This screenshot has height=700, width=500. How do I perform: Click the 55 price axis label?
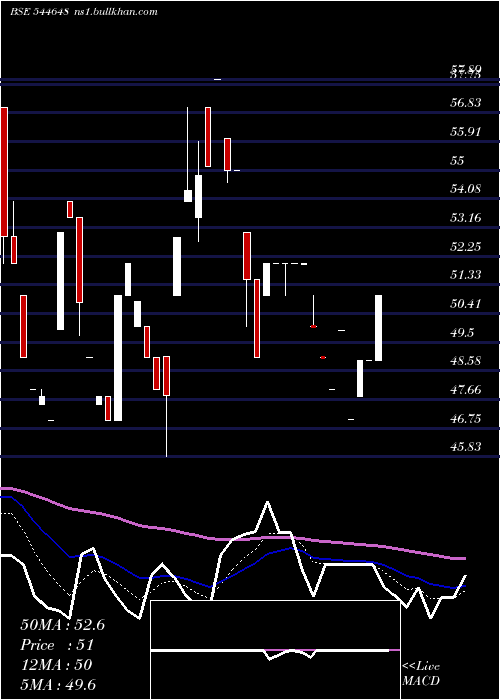pyautogui.click(x=458, y=160)
